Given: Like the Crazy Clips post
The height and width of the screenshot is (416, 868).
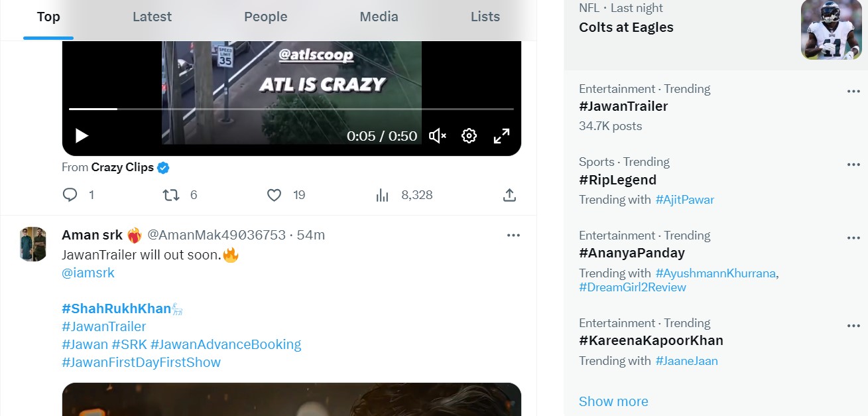Looking at the screenshot, I should coord(275,195).
